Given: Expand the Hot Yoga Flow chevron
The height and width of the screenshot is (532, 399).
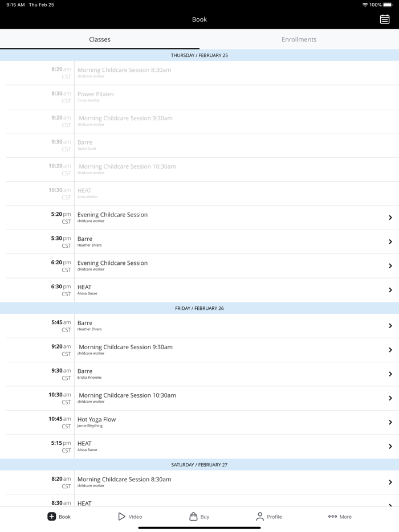Looking at the screenshot, I should coord(390,422).
